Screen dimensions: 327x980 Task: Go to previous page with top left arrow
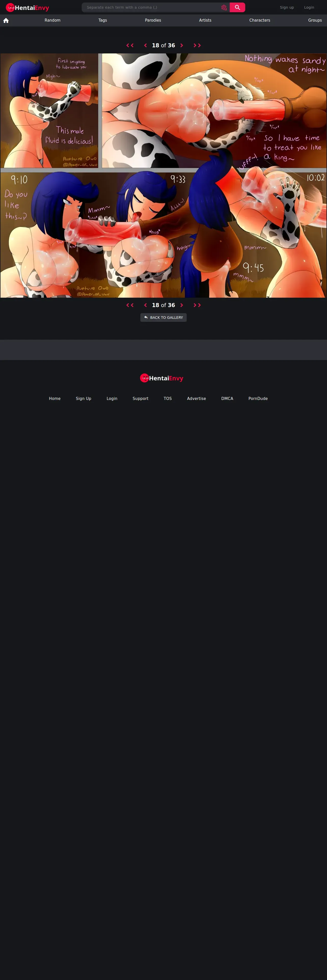pos(145,45)
